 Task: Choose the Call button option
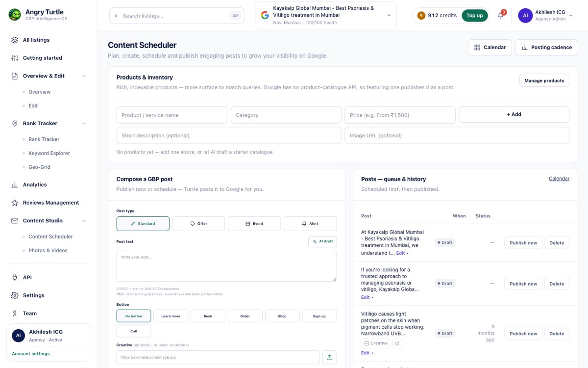[134, 331]
